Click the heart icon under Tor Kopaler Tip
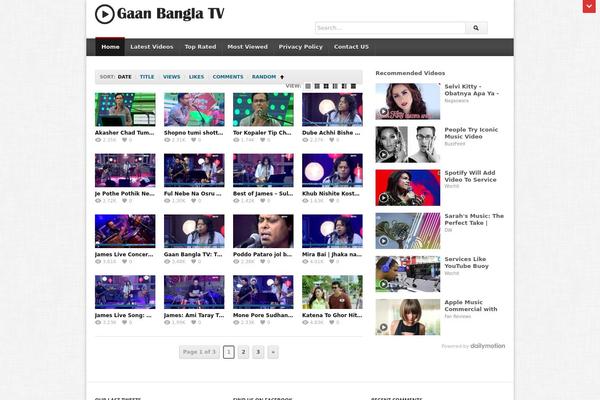The width and height of the screenshot is (600, 400). point(262,140)
